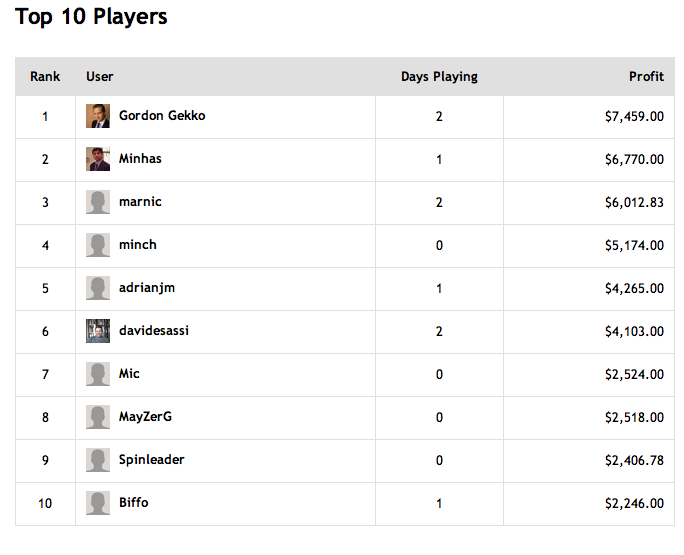Image resolution: width=684 pixels, height=555 pixels.
Task: Select minch's placeholder avatar icon
Action: click(98, 245)
